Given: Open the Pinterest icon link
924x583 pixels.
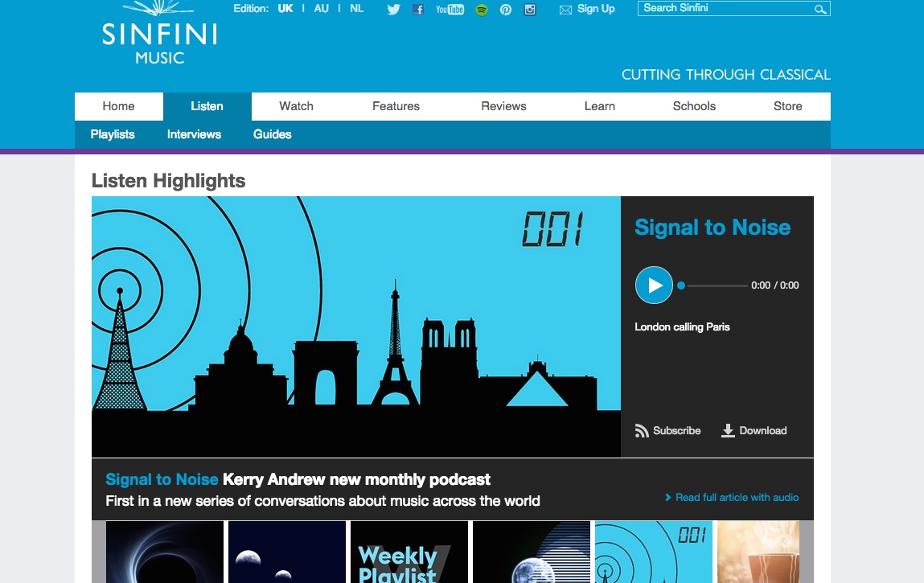Looking at the screenshot, I should coord(506,10).
